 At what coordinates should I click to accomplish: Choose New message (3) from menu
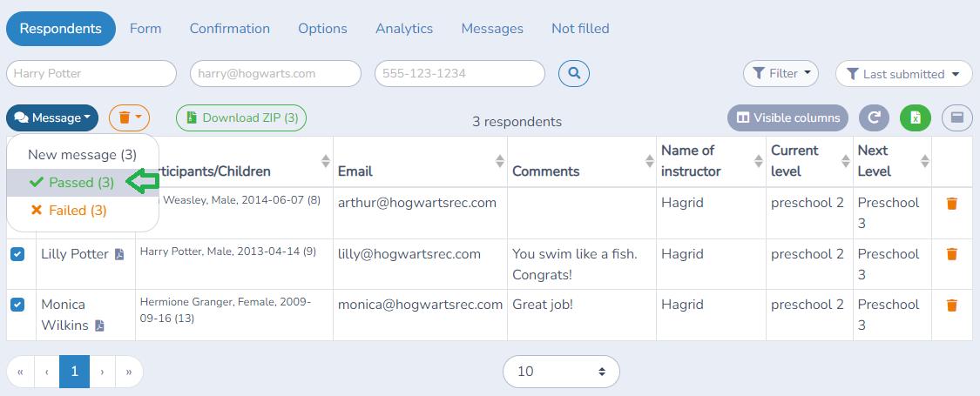[x=83, y=155]
